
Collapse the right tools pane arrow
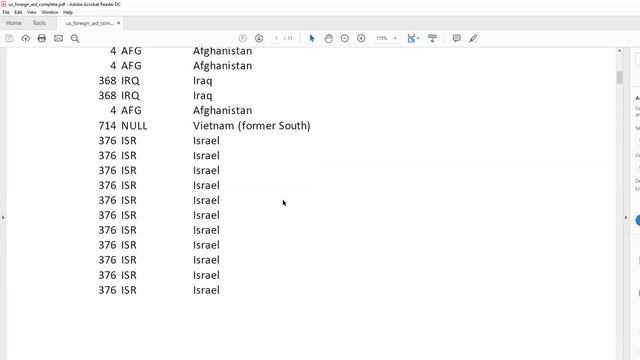626,218
